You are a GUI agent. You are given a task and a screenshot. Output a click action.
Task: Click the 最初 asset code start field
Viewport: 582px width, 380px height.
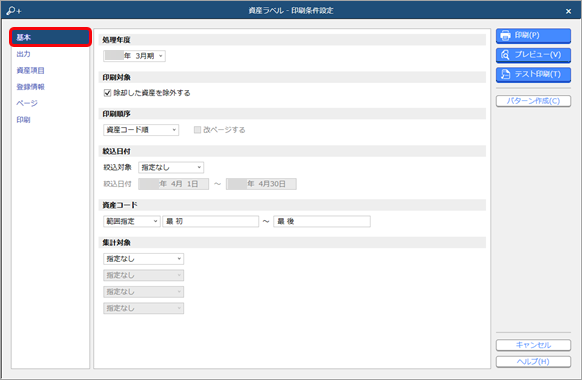210,221
